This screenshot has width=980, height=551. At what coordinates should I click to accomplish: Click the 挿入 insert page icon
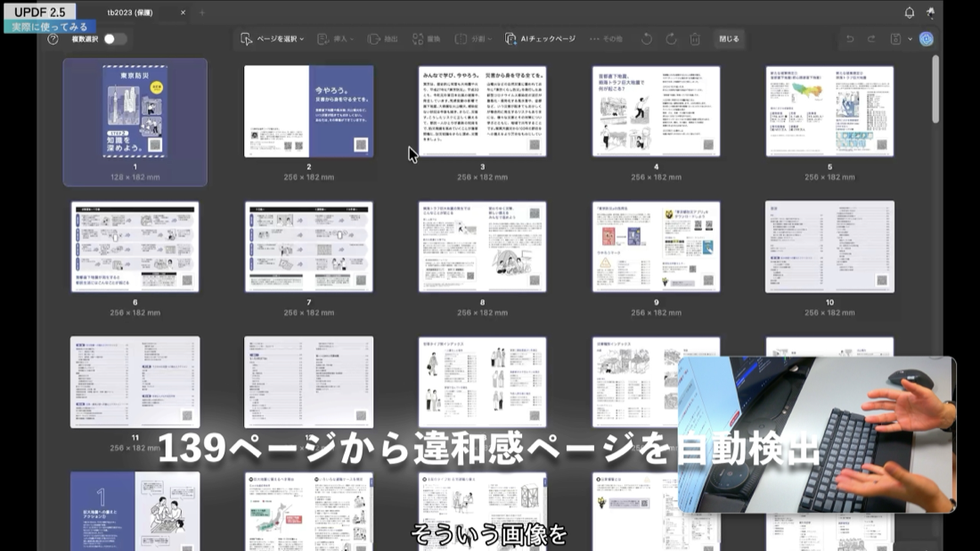click(x=323, y=38)
